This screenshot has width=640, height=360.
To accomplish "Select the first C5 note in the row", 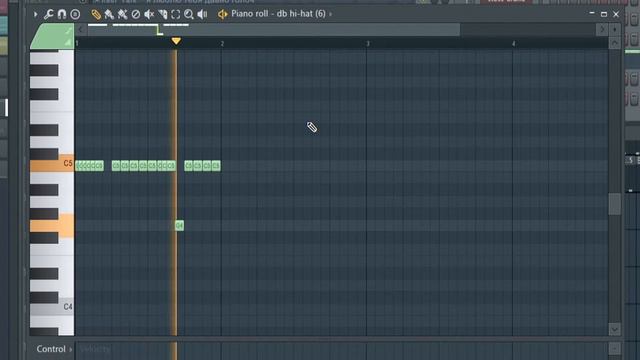I will [x=78, y=165].
